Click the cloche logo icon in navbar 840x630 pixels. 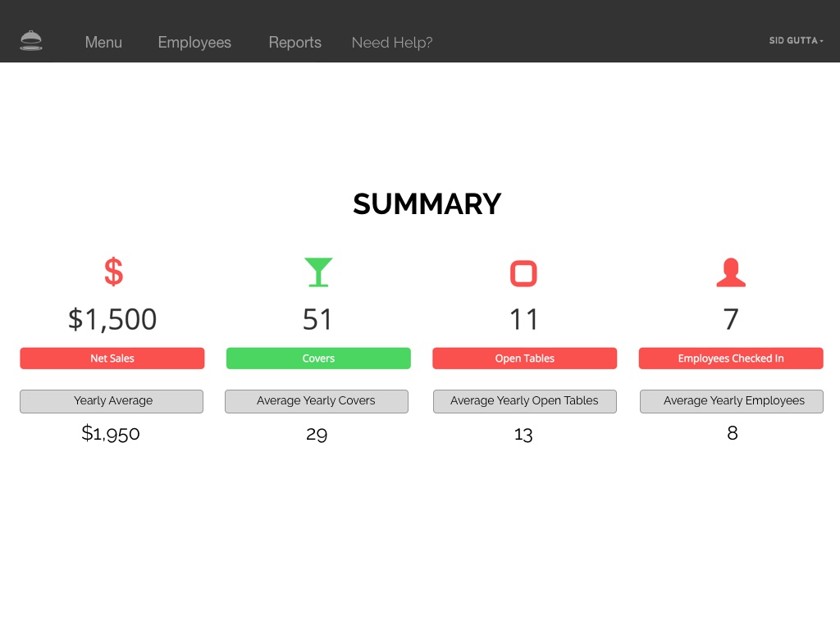[31, 41]
